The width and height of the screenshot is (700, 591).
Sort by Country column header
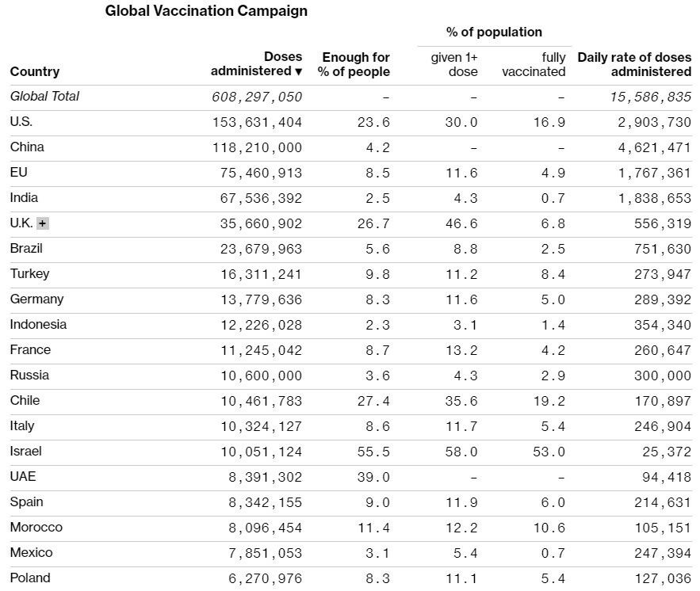point(35,71)
